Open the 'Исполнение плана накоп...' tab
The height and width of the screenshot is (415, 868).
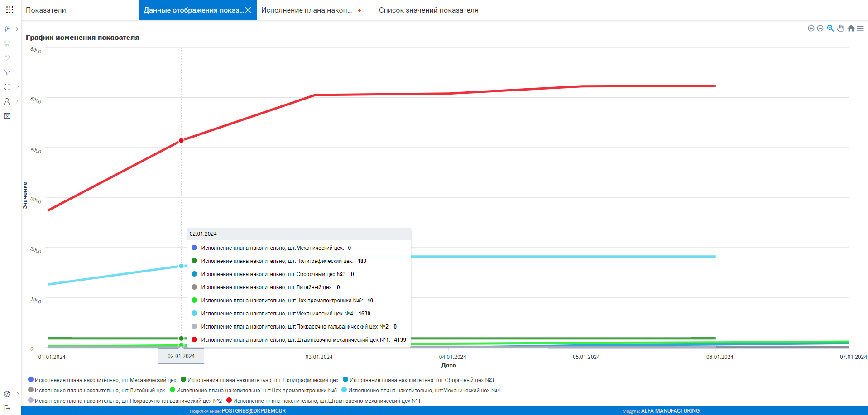(x=307, y=10)
